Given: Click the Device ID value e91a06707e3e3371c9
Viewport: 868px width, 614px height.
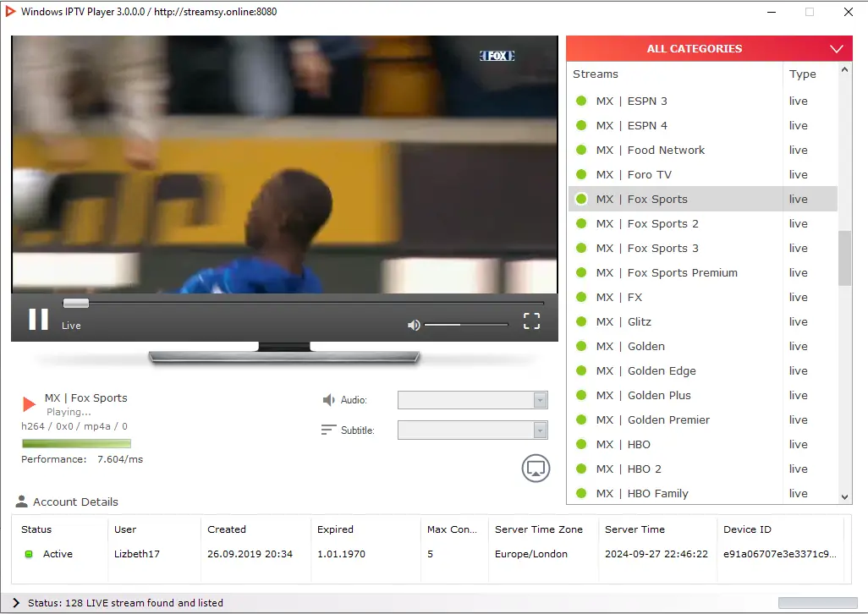Looking at the screenshot, I should [779, 554].
